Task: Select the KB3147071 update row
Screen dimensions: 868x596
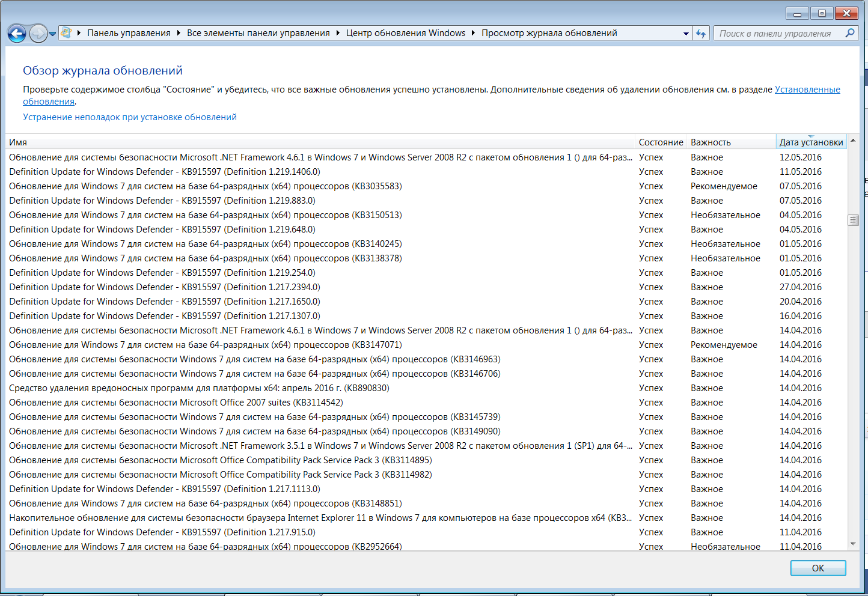Action: click(426, 345)
